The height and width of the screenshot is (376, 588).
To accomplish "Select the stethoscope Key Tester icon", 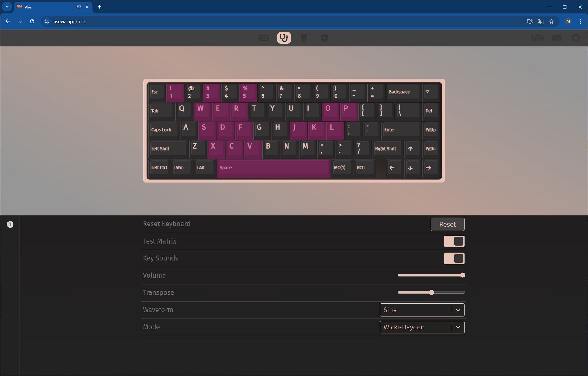I will (x=284, y=38).
